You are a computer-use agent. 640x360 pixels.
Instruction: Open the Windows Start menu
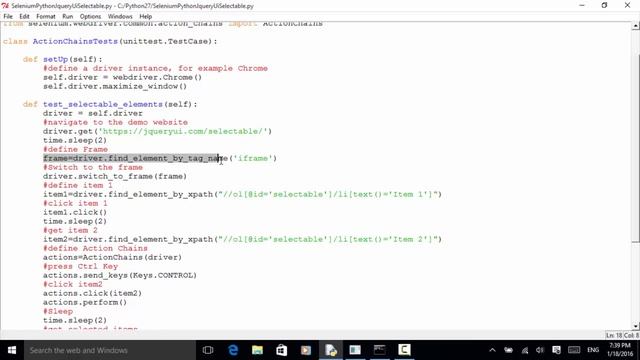[12, 350]
